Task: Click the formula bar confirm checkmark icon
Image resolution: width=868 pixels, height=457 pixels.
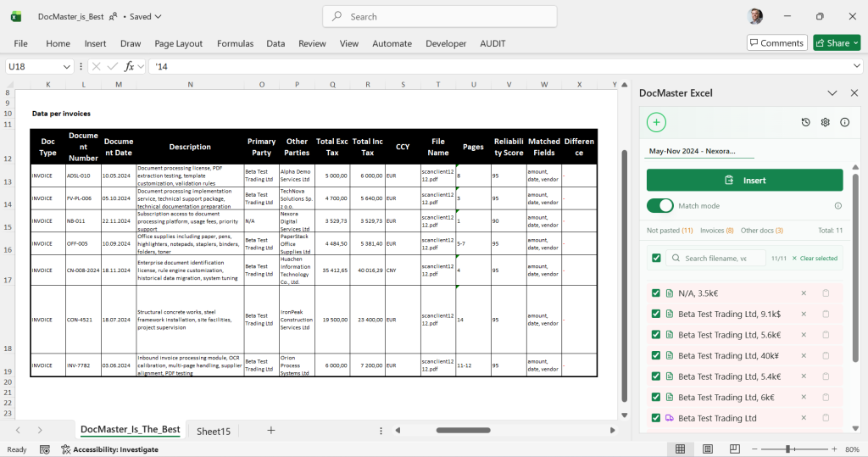Action: point(113,66)
